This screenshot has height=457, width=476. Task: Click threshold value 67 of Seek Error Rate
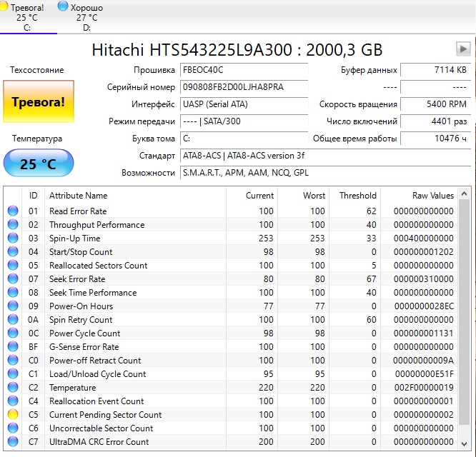pyautogui.click(x=371, y=279)
